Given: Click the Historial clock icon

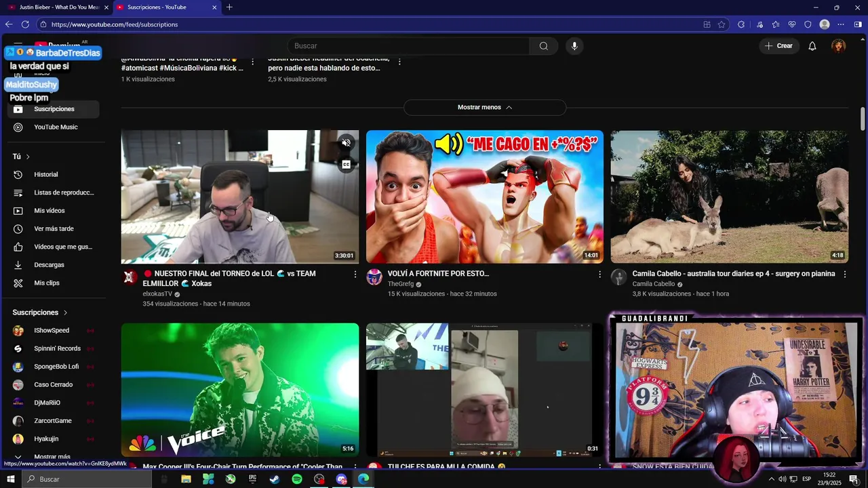Looking at the screenshot, I should (x=18, y=175).
